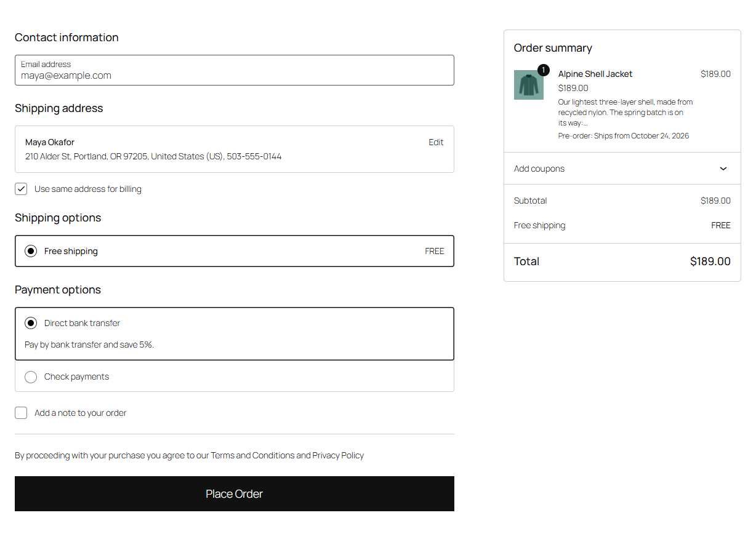The width and height of the screenshot is (756, 558).
Task: Choose Check payments radio option
Action: [31, 377]
